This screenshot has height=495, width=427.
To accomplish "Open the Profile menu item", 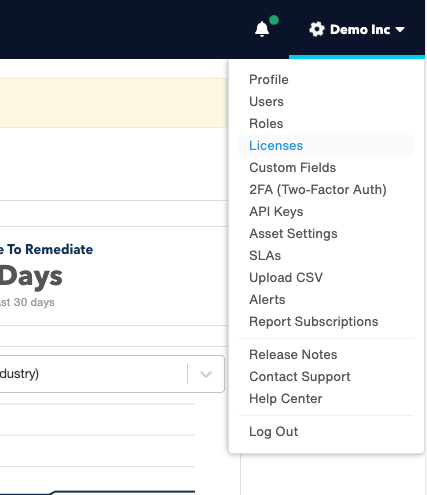I will point(269,80).
